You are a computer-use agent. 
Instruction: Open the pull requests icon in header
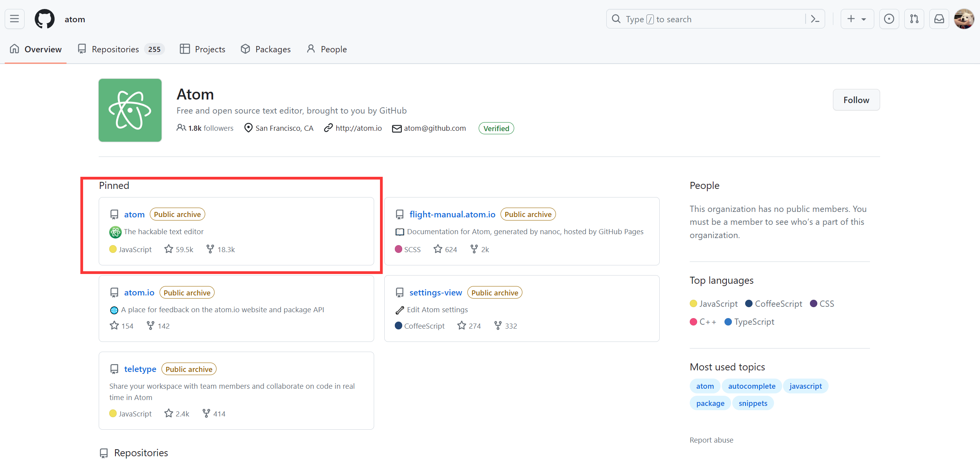[x=914, y=19]
